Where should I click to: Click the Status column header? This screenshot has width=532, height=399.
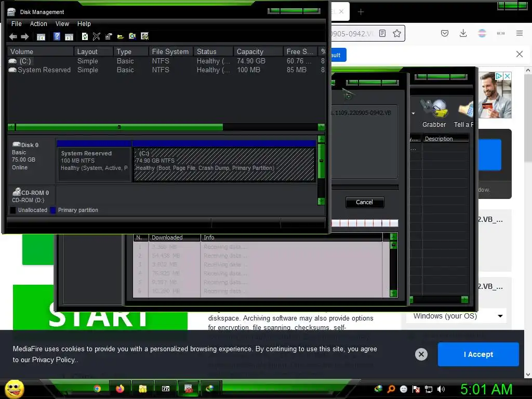214,51
